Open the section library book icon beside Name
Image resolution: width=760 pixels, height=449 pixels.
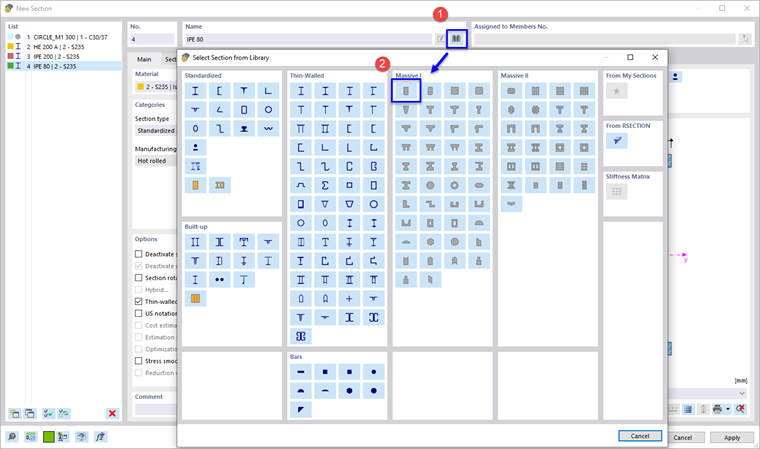456,38
